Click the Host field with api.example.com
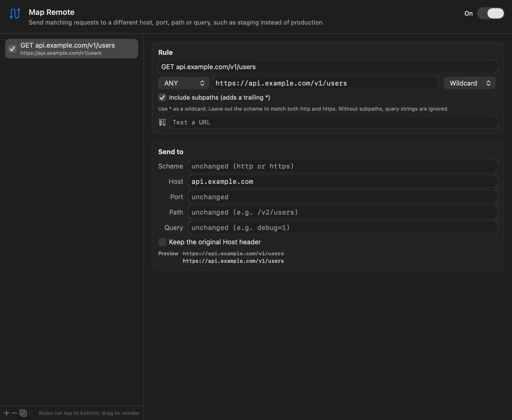 pyautogui.click(x=343, y=181)
